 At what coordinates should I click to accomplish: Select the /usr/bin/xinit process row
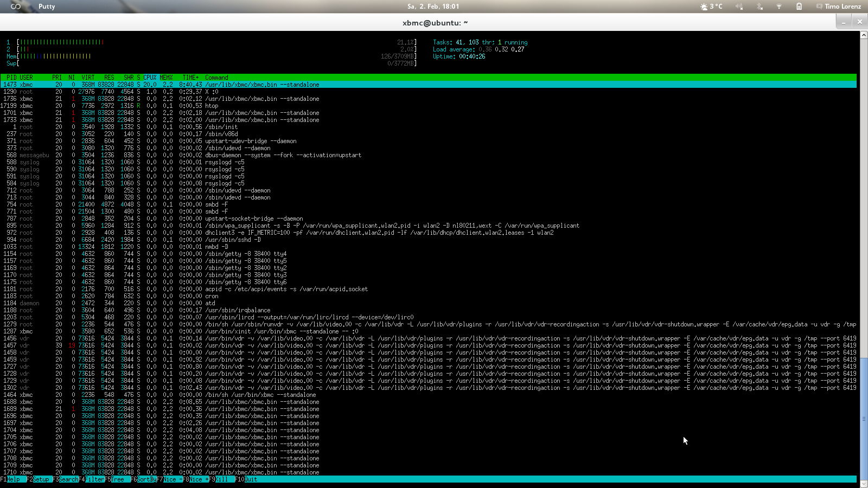click(x=429, y=331)
